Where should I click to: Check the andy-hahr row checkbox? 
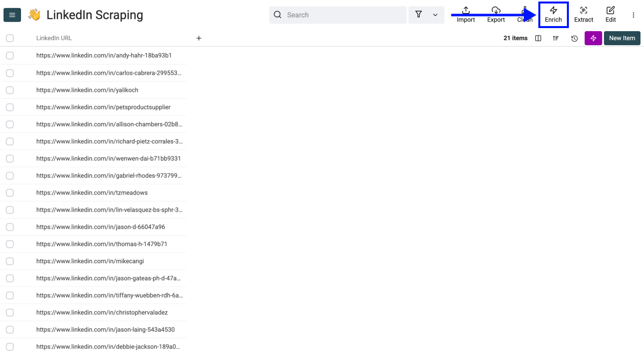coord(10,56)
